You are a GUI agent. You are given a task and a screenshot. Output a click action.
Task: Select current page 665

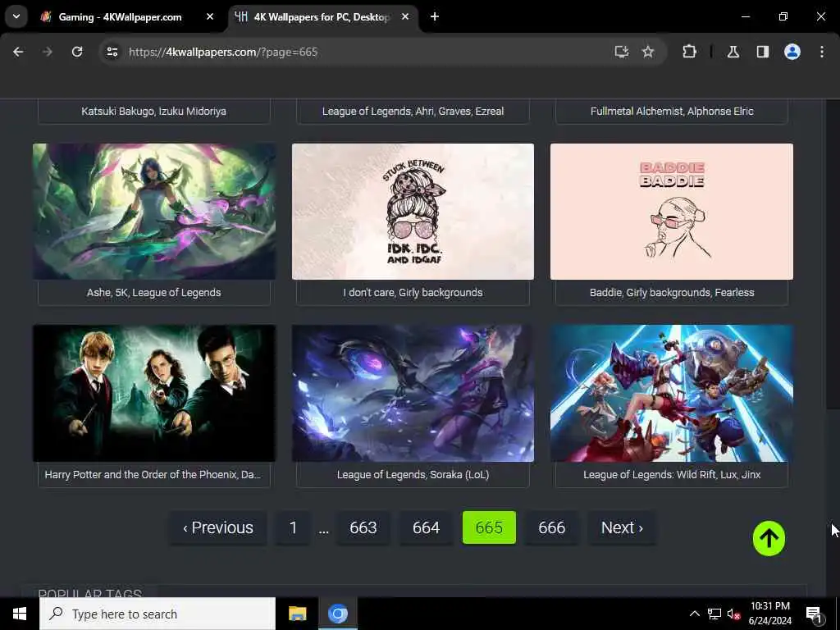[489, 527]
